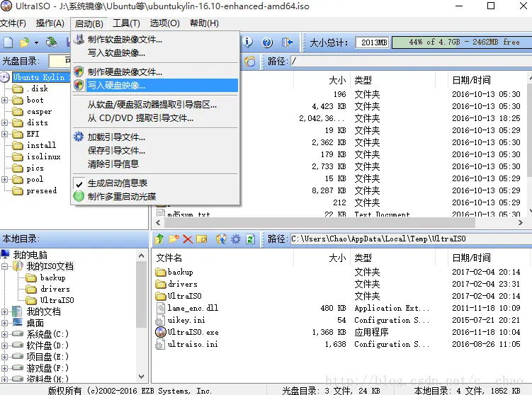Open the dropdown arrow next to Open icon

pyautogui.click(x=36, y=42)
